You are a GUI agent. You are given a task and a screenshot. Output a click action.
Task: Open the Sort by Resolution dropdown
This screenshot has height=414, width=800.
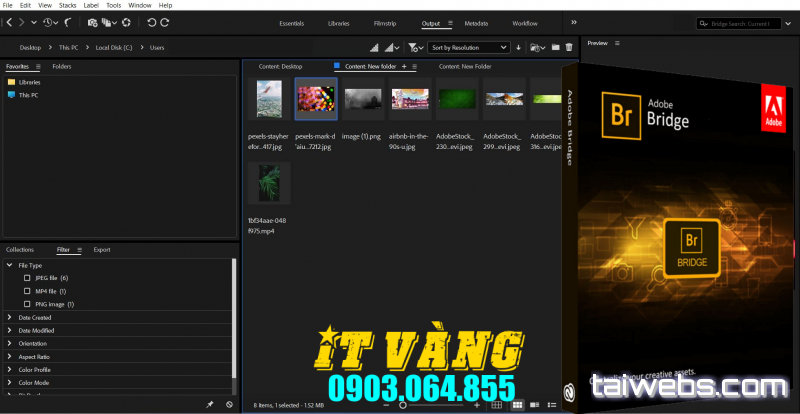(x=468, y=47)
